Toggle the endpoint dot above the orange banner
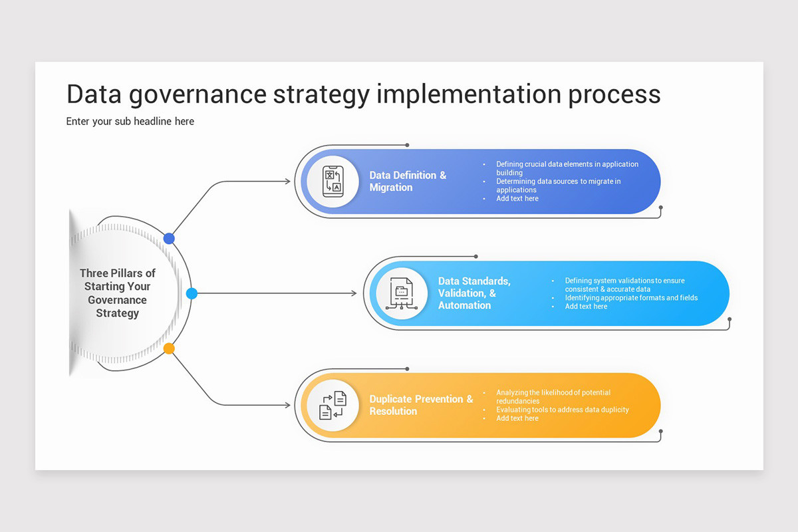 (408, 368)
